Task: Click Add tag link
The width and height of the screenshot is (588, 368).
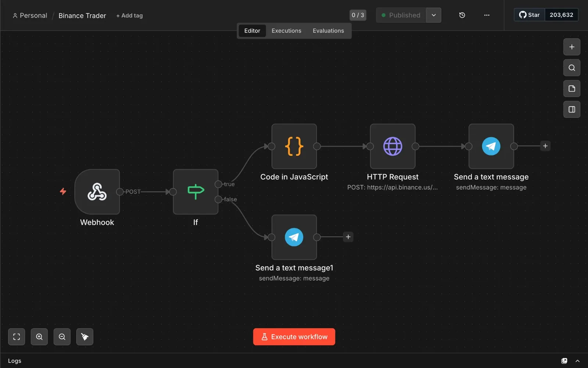Action: point(129,15)
